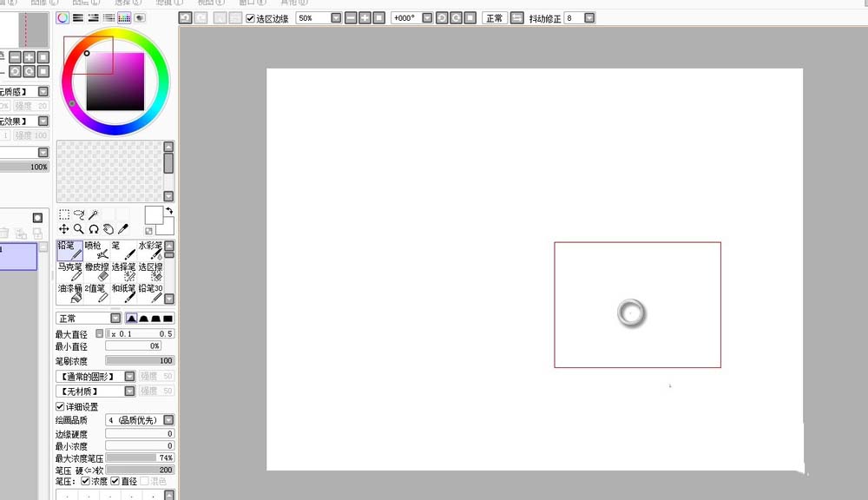The width and height of the screenshot is (868, 500).
Task: Select the magic wand tool
Action: [x=94, y=214]
